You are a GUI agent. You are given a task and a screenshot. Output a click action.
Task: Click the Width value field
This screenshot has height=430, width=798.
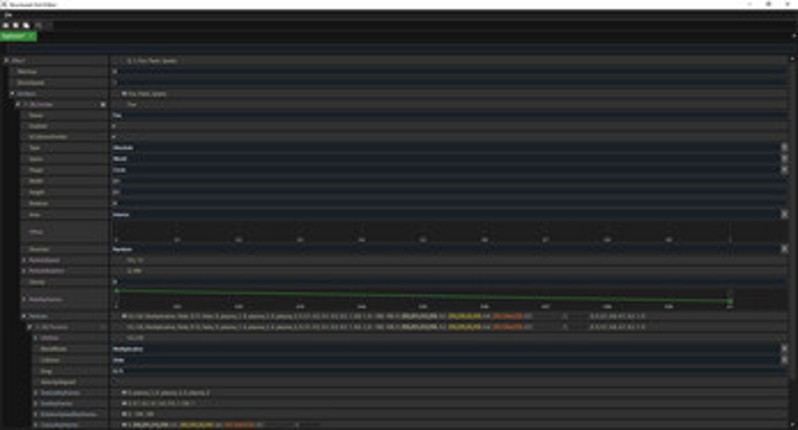coord(449,181)
